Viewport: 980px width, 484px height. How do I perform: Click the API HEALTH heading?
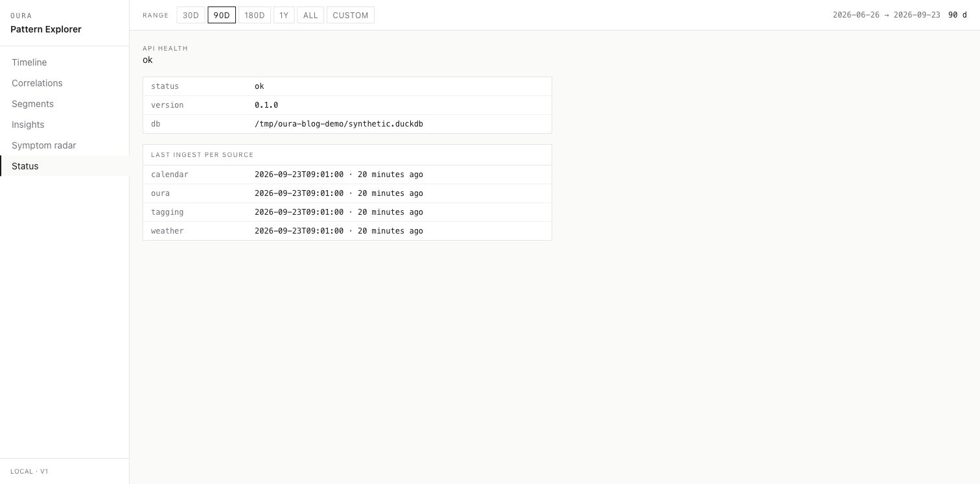click(165, 49)
